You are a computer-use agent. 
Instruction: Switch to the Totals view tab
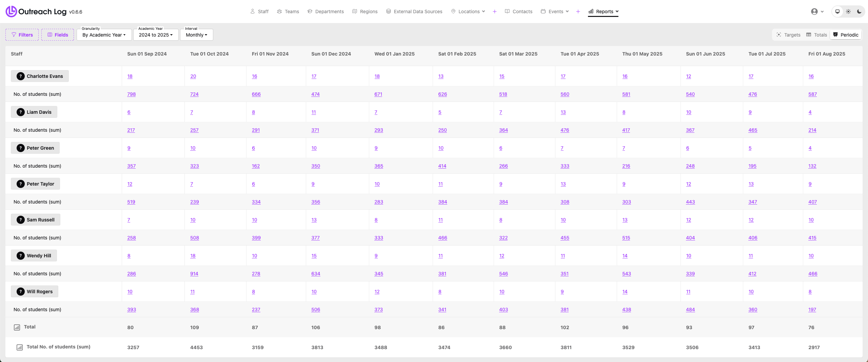(816, 35)
